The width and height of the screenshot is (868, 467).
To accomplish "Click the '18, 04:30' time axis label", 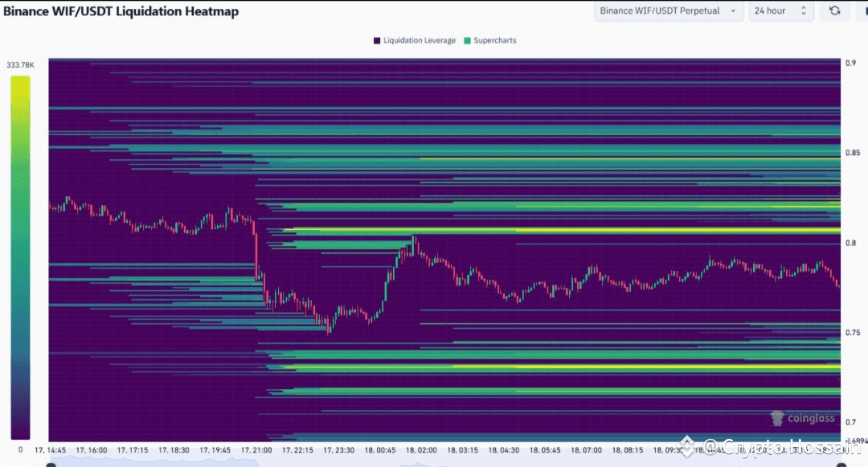I will click(x=504, y=450).
